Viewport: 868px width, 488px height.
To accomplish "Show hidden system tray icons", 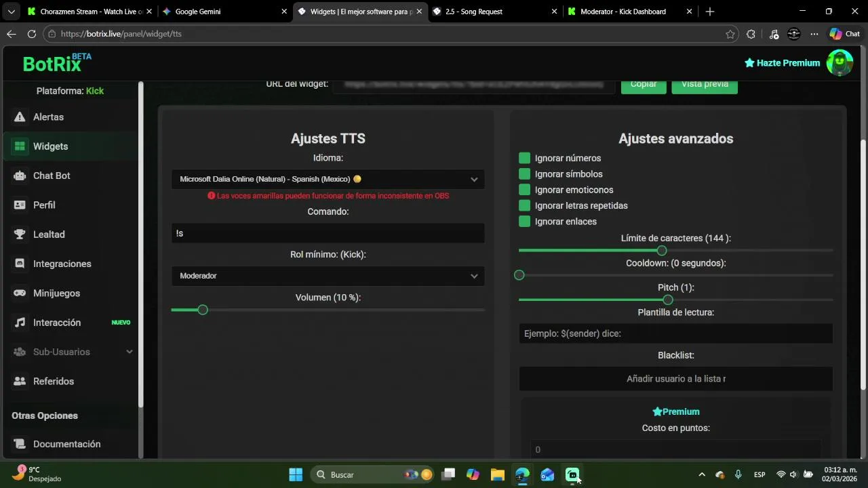I will [x=702, y=474].
